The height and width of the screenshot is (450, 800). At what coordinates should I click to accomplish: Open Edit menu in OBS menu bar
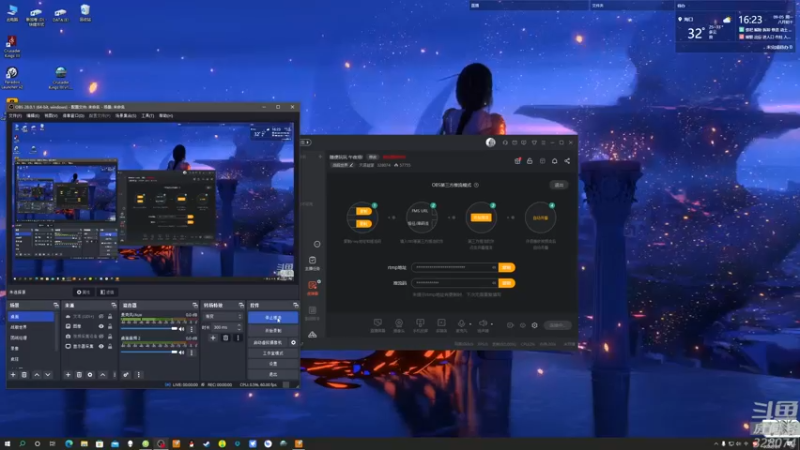(x=33, y=116)
